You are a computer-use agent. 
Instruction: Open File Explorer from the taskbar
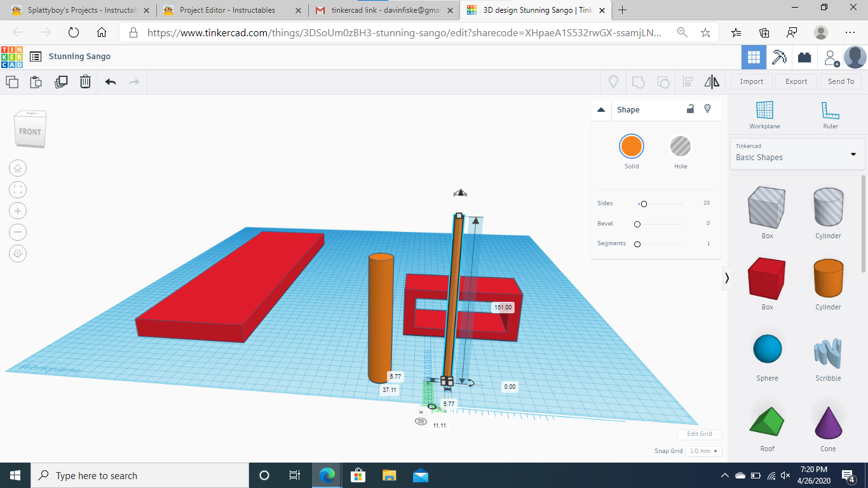coord(389,475)
